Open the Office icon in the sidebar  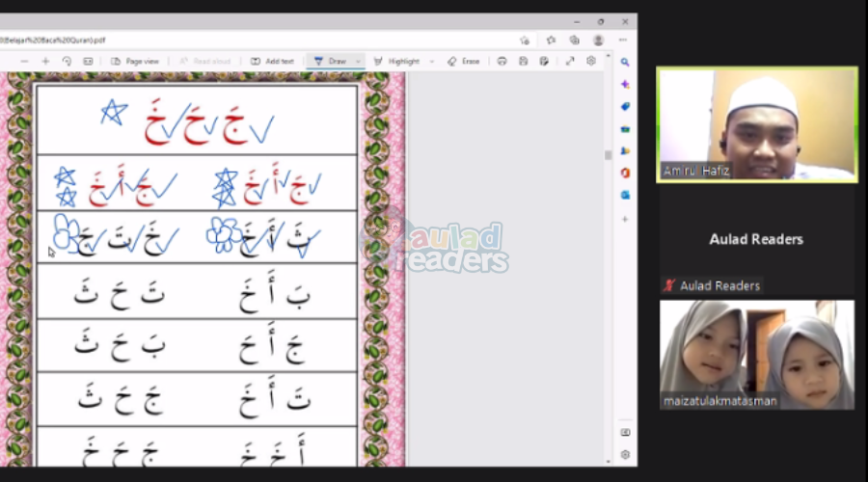pyautogui.click(x=625, y=173)
